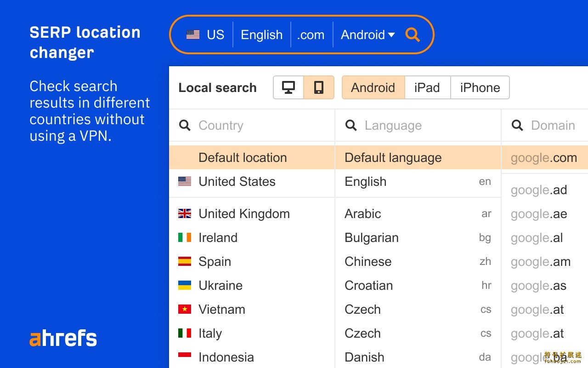Select google.am domain
The height and width of the screenshot is (368, 588).
point(545,261)
